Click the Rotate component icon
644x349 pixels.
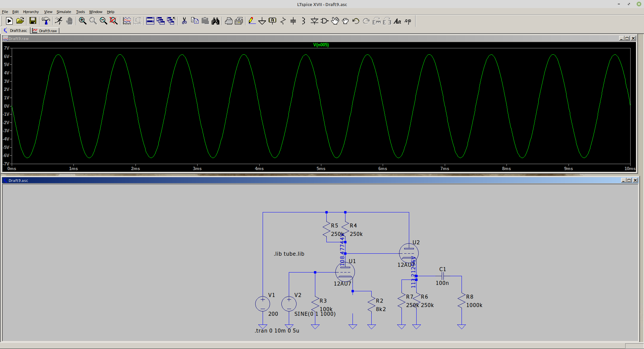(377, 21)
